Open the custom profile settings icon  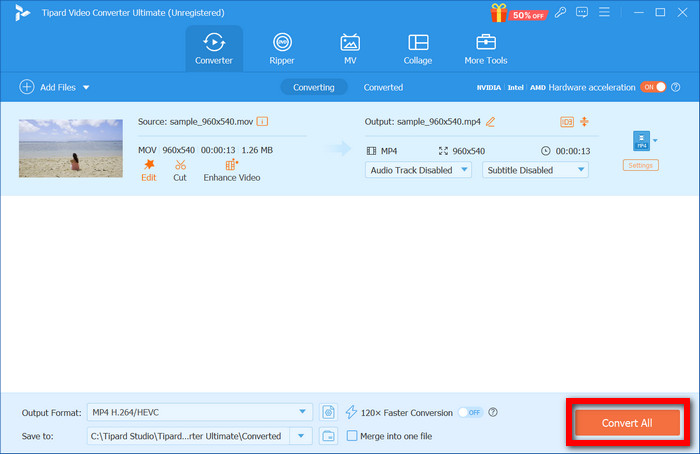(329, 412)
